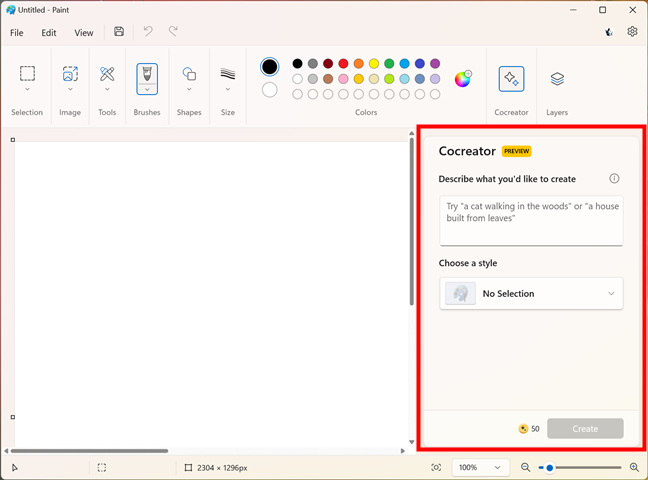Select the primary black Color 1 circle
Screen dimensions: 648x480
pos(269,67)
